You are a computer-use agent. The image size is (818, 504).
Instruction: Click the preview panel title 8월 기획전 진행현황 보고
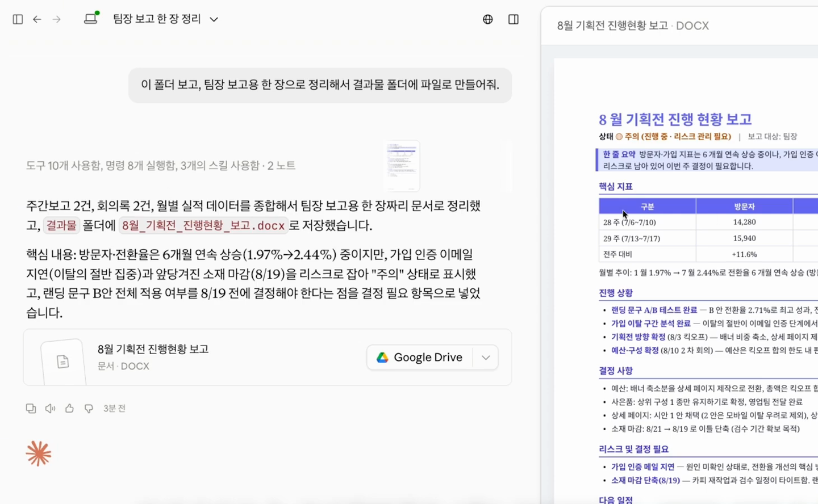coord(612,26)
